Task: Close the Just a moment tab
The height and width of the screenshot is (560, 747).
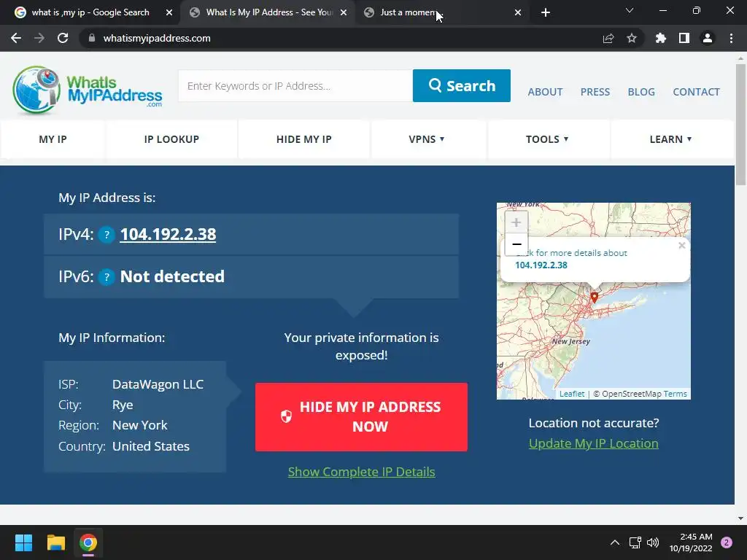Action: point(518,12)
